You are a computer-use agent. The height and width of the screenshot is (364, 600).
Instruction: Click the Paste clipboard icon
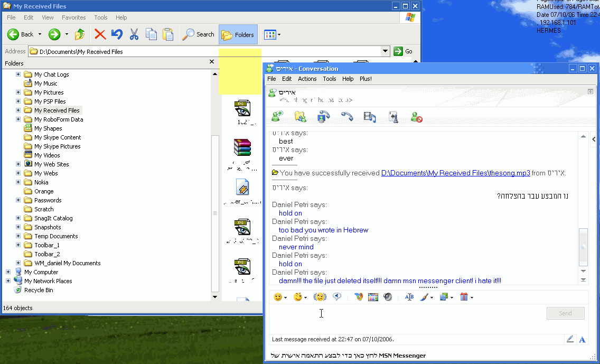pyautogui.click(x=168, y=34)
